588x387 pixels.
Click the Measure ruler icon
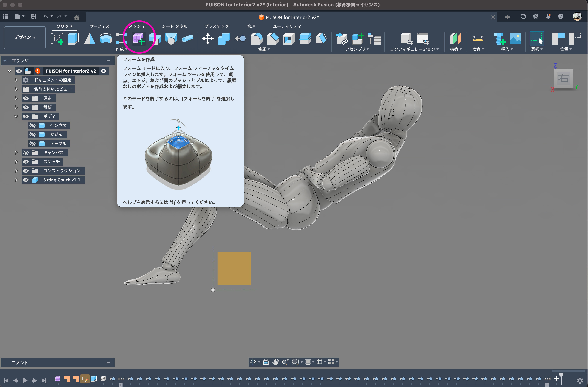(478, 38)
